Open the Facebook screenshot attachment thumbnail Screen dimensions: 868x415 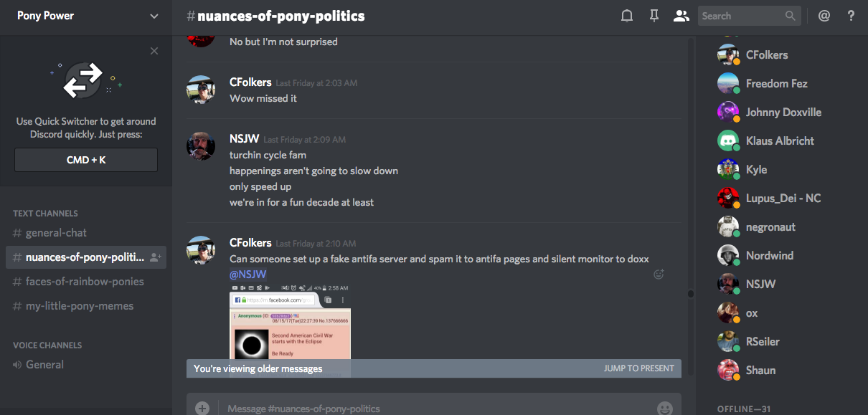[x=291, y=321]
